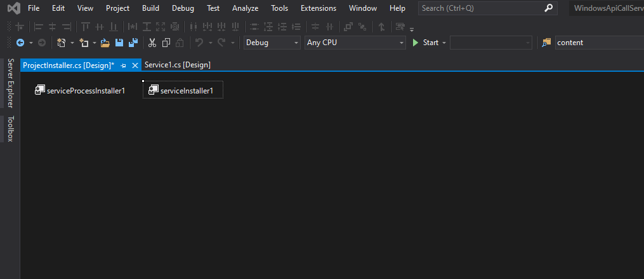This screenshot has width=644, height=279.
Task: Open the Debug configuration dropdown
Action: coord(272,43)
